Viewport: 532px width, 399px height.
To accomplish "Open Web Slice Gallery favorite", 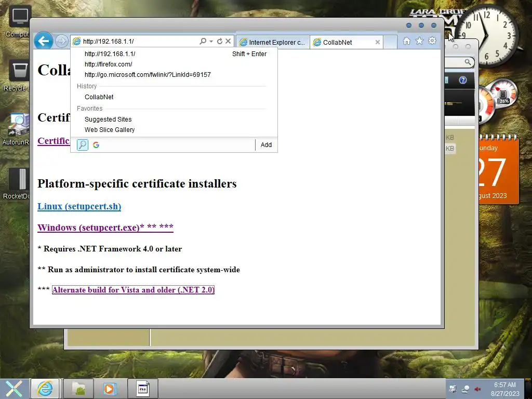I will coord(174,129).
